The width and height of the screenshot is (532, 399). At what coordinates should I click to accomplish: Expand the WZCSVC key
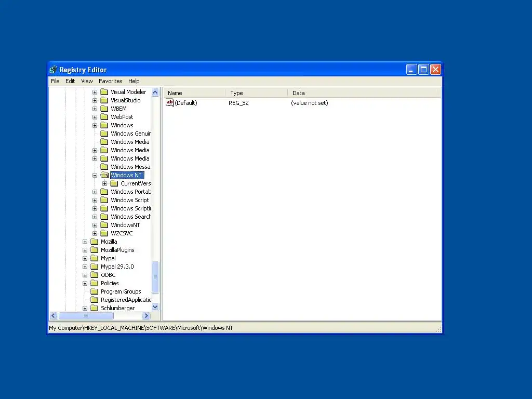95,233
